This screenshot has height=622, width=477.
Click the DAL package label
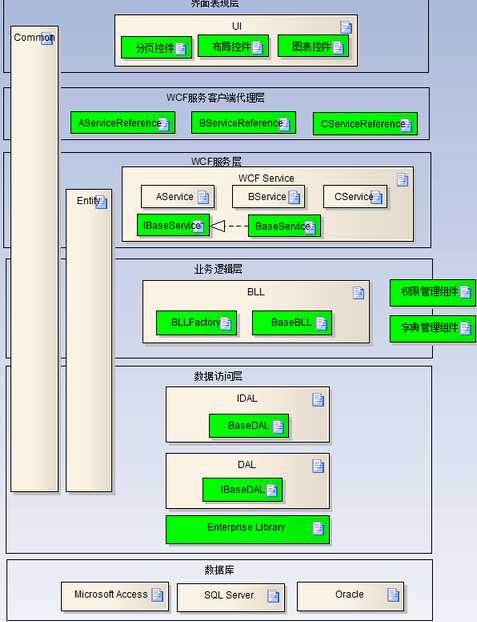click(246, 465)
